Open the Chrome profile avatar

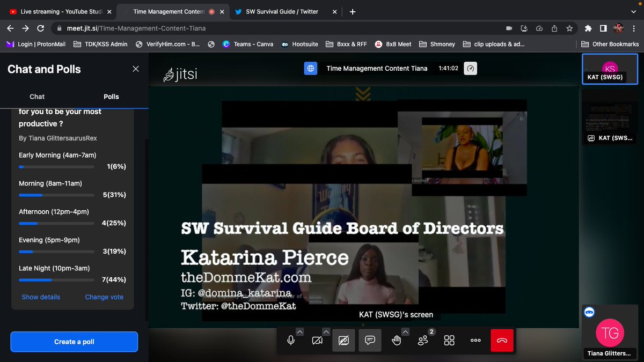pos(619,28)
